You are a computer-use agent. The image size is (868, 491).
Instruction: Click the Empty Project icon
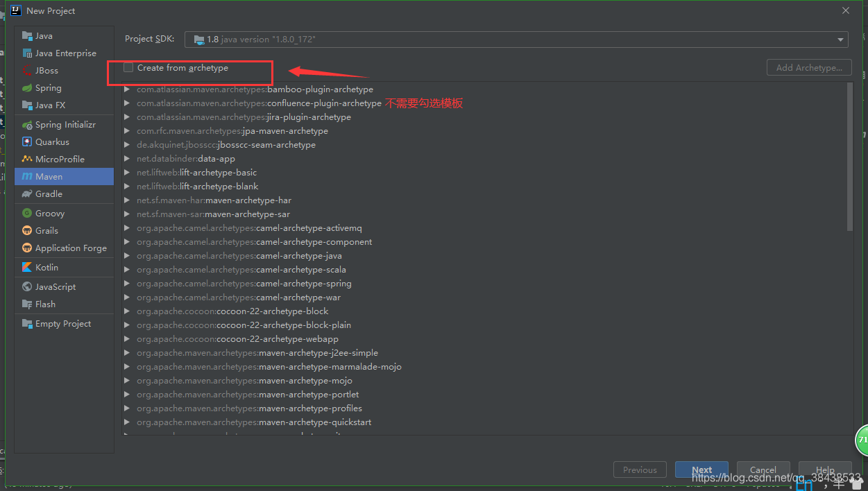[x=27, y=324]
